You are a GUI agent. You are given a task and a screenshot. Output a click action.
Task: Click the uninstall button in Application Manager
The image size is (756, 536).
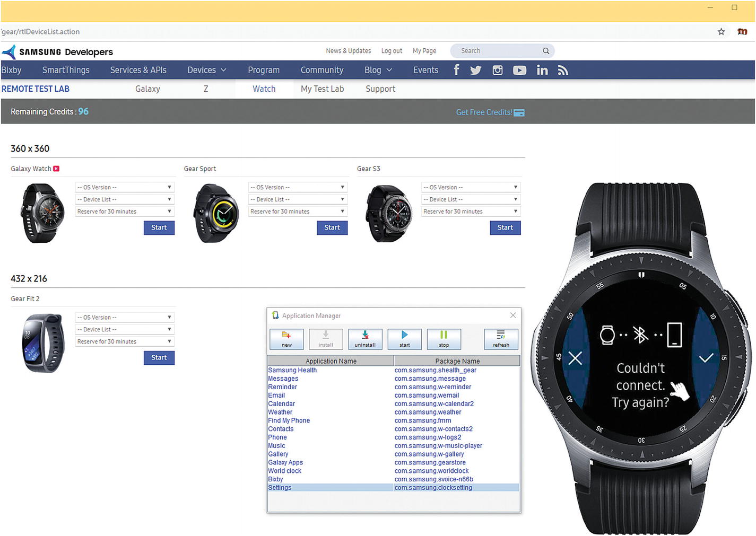365,339
